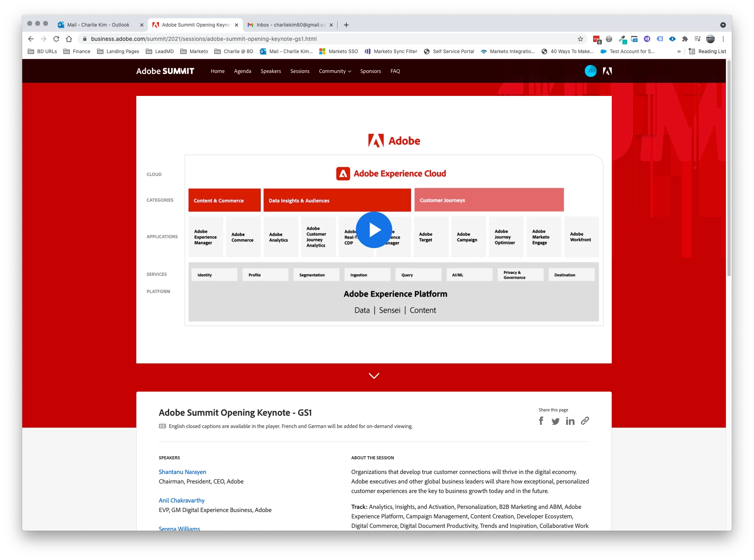
Task: Open Anil Chakravarthy speaker profile
Action: pos(181,501)
